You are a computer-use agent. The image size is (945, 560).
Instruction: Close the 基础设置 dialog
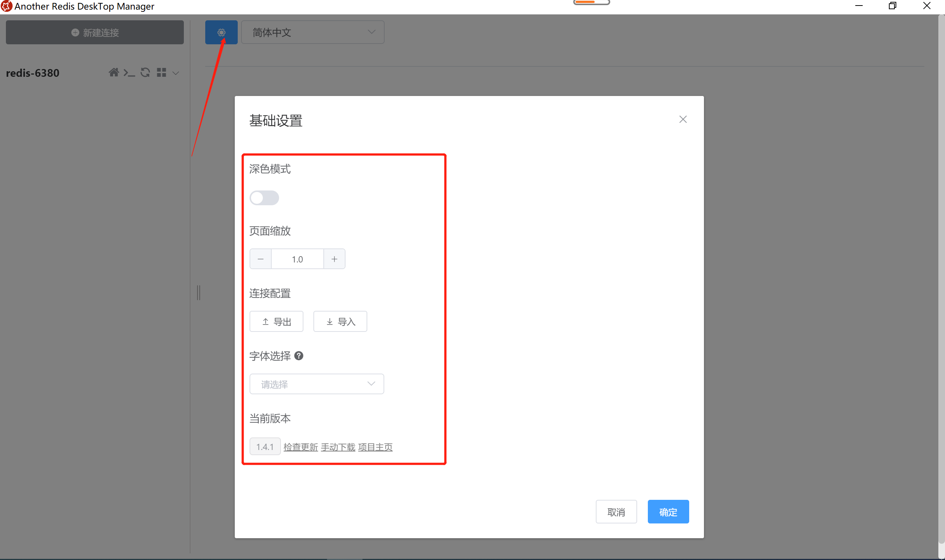(x=683, y=120)
